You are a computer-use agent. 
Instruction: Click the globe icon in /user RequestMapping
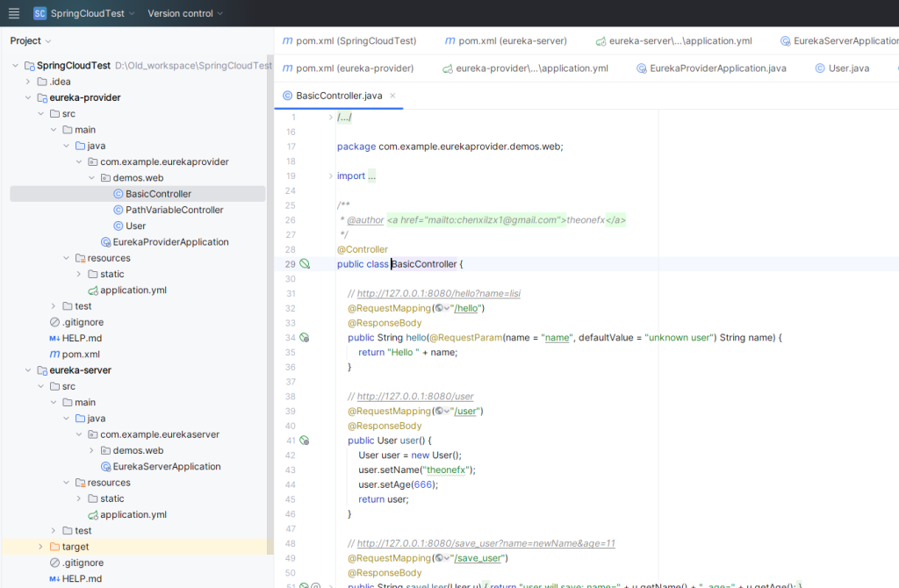coord(439,411)
